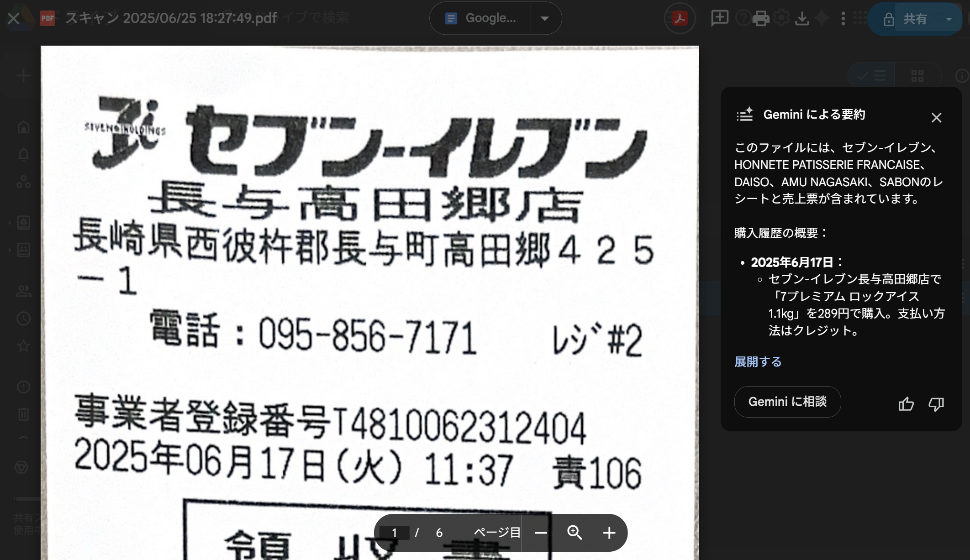Give the summary a thumbs up
Image resolution: width=970 pixels, height=560 pixels.
(x=906, y=404)
